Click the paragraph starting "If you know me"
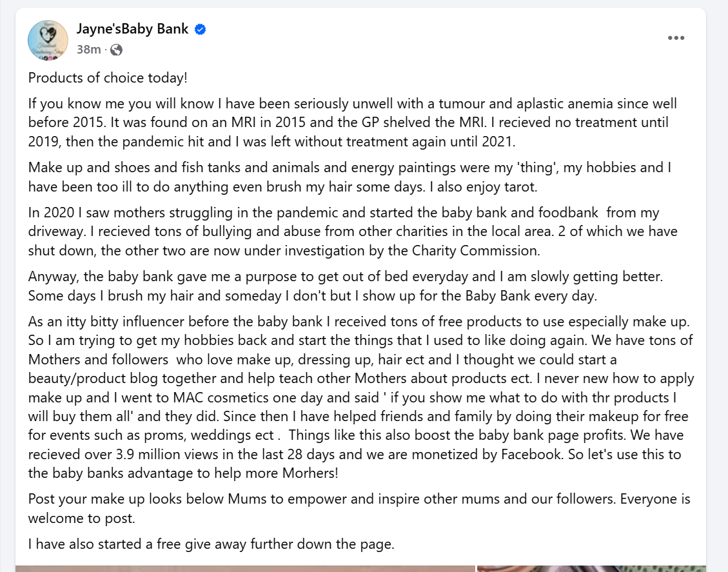This screenshot has height=572, width=728. [x=353, y=122]
